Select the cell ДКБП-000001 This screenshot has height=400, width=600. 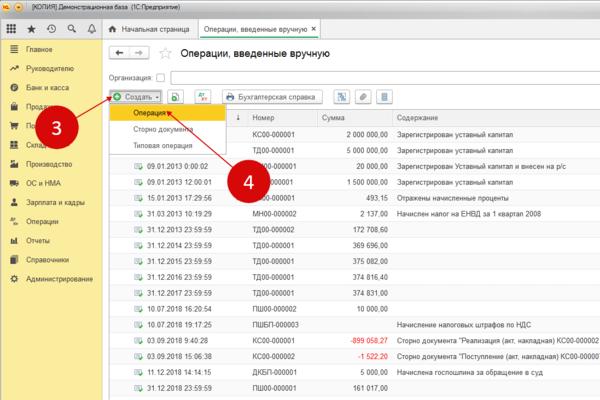click(274, 372)
